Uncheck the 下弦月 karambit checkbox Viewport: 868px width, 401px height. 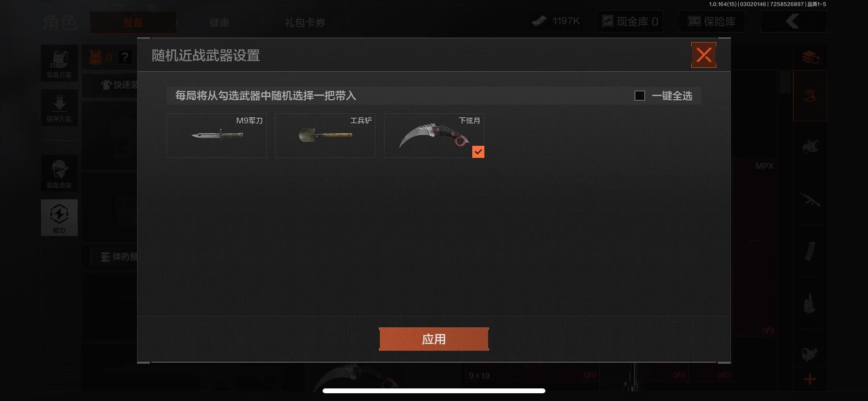(x=478, y=152)
